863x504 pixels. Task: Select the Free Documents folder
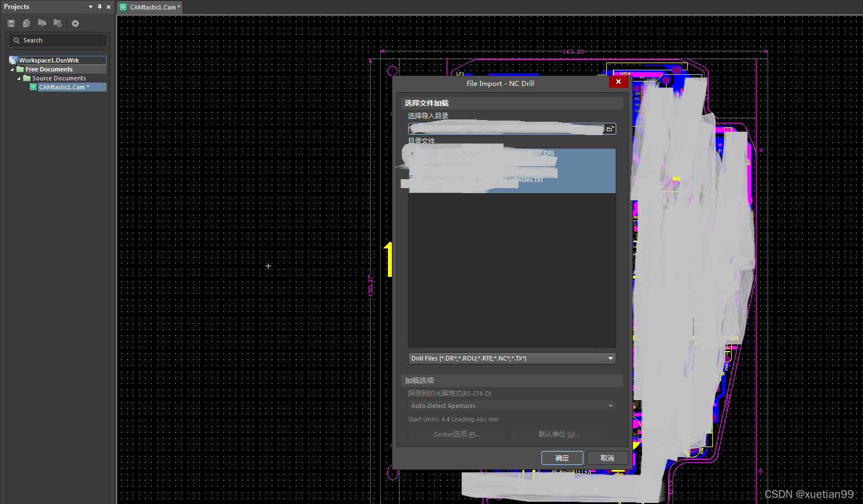(x=49, y=69)
